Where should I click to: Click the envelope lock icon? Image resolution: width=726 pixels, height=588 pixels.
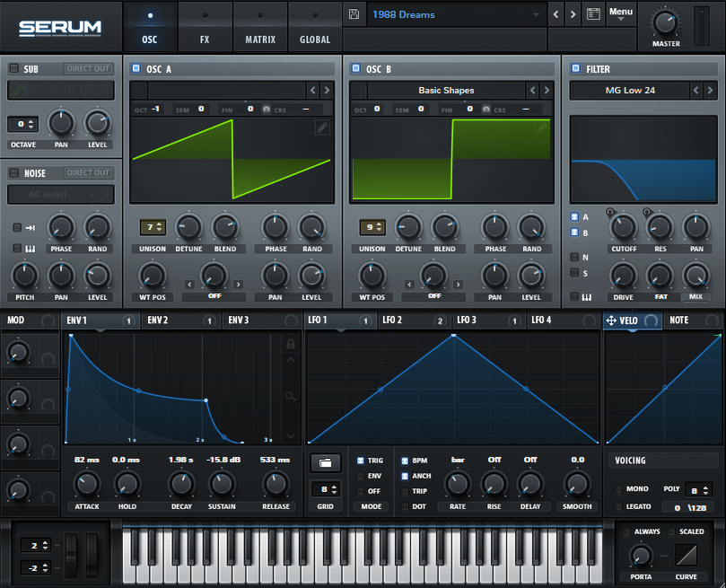(x=290, y=344)
